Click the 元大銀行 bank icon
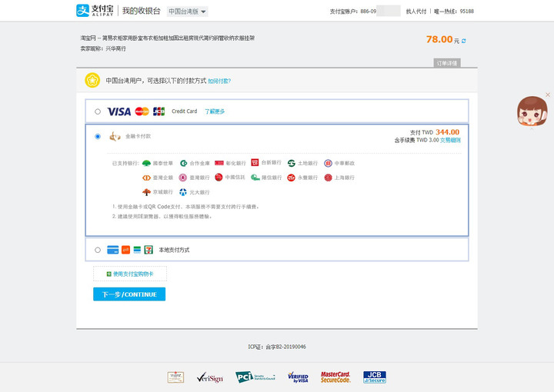 pyautogui.click(x=182, y=192)
